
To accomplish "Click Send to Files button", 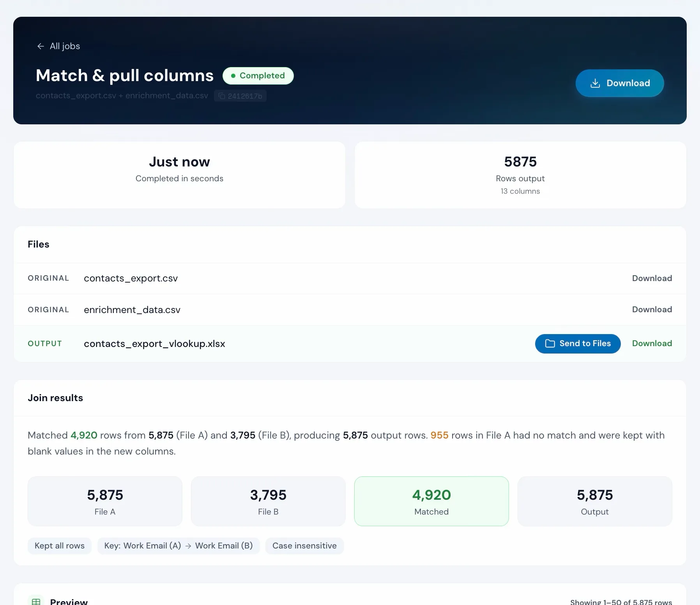I will (578, 343).
